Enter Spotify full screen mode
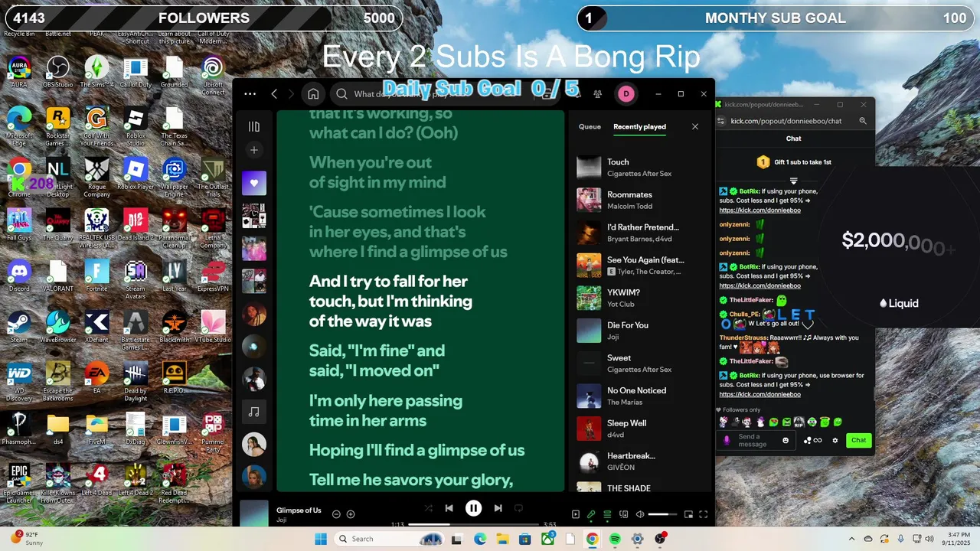Viewport: 980px width, 551px height. (704, 514)
